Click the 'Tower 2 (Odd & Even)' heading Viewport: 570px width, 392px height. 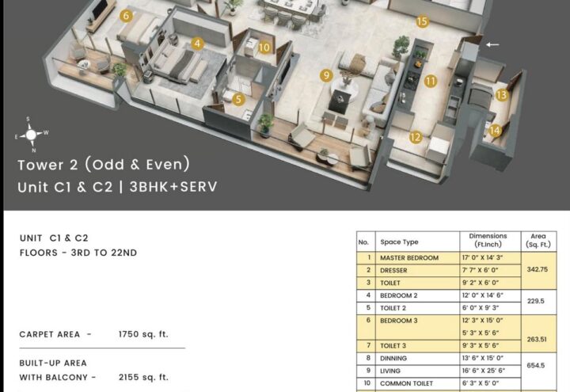[104, 165]
